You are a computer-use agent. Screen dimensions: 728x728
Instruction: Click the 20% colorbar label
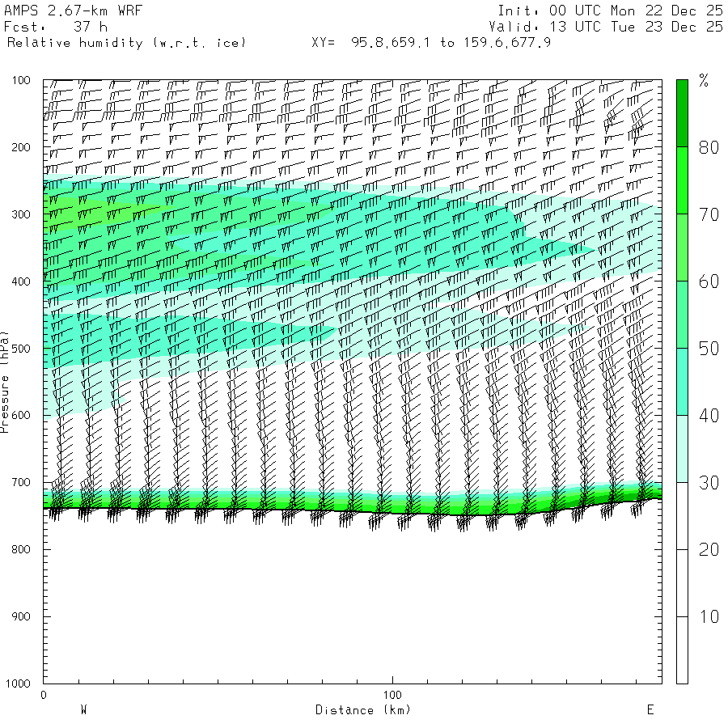click(x=709, y=550)
